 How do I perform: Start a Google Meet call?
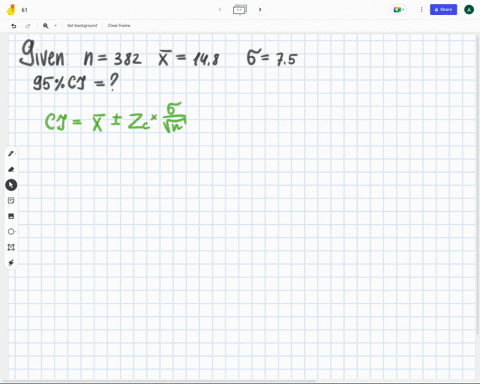[x=399, y=10]
